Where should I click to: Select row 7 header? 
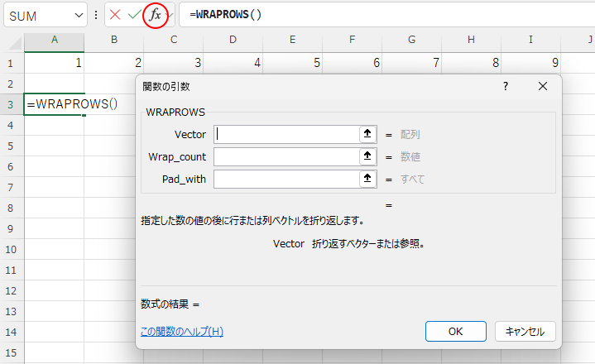pos(12,187)
